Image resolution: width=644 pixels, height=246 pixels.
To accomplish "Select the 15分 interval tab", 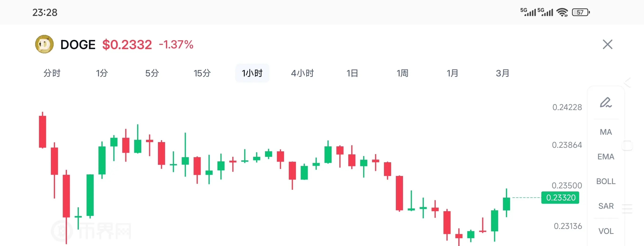I will [x=202, y=73].
